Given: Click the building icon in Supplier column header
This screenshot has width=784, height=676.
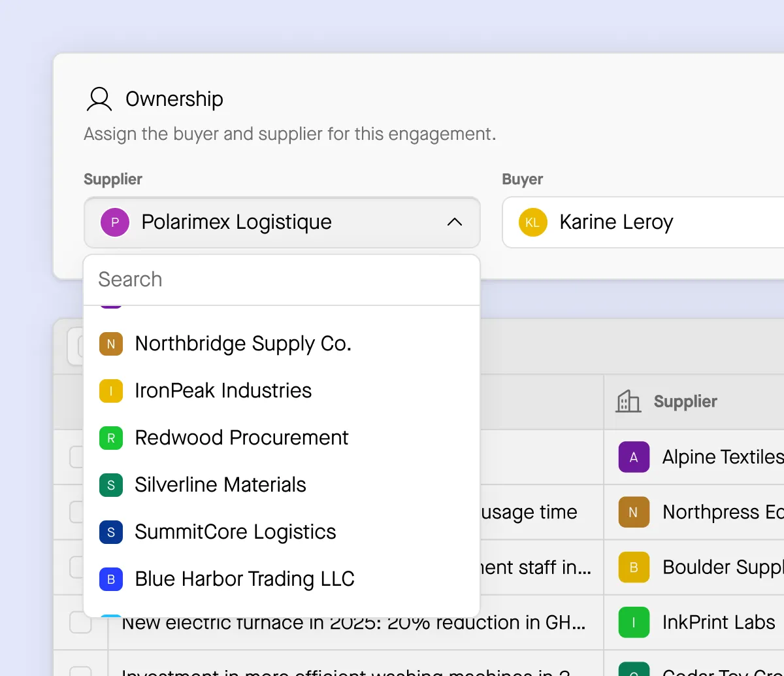Looking at the screenshot, I should point(628,401).
